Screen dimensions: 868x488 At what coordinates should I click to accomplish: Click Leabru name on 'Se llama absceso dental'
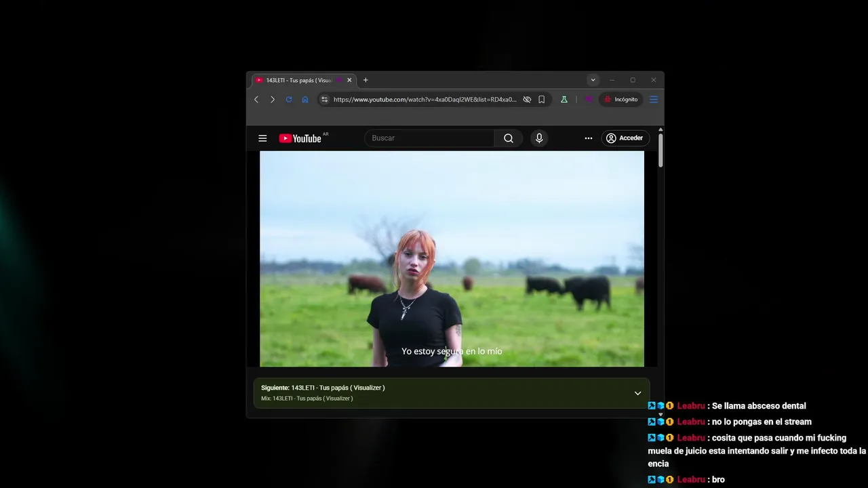click(x=691, y=406)
